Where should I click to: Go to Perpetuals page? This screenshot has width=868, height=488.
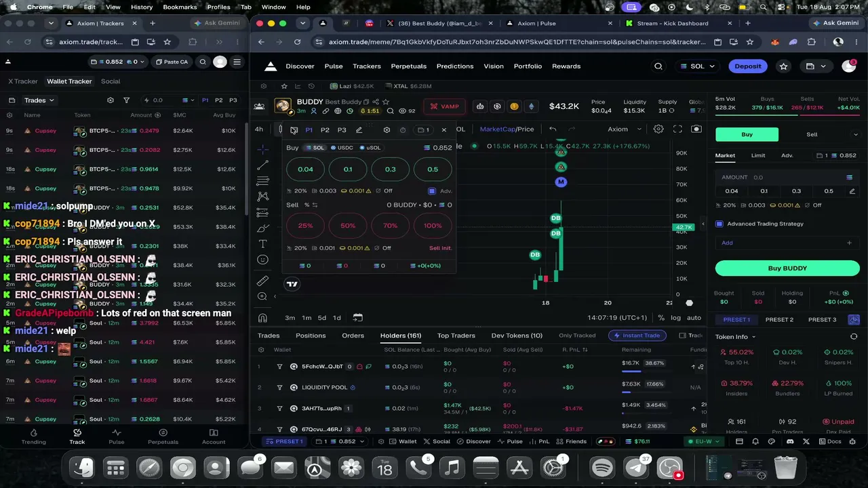tap(408, 66)
